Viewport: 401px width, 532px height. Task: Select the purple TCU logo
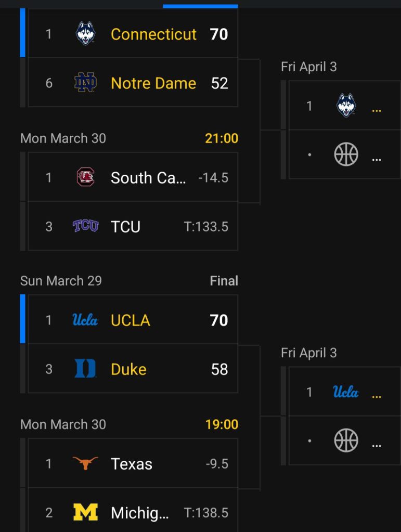point(85,226)
